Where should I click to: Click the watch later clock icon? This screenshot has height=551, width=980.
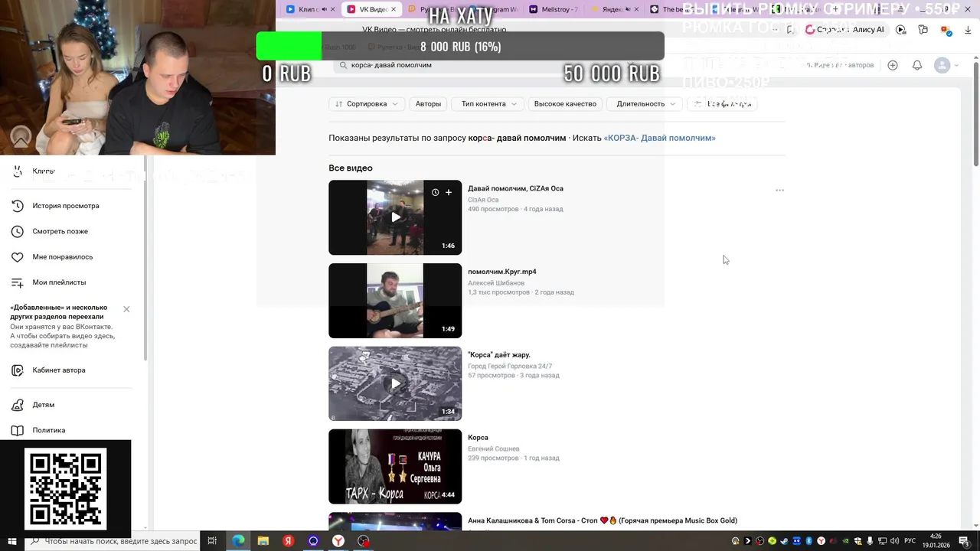(18, 231)
